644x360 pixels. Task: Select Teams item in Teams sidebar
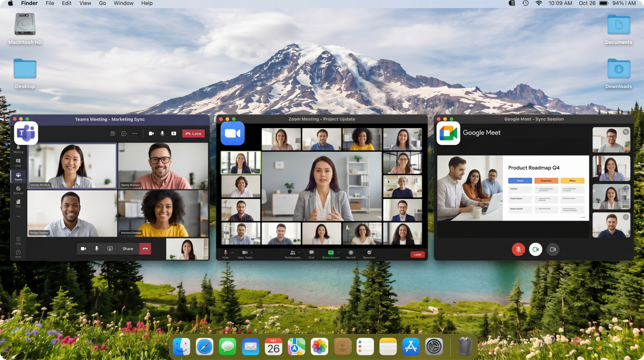(x=18, y=176)
